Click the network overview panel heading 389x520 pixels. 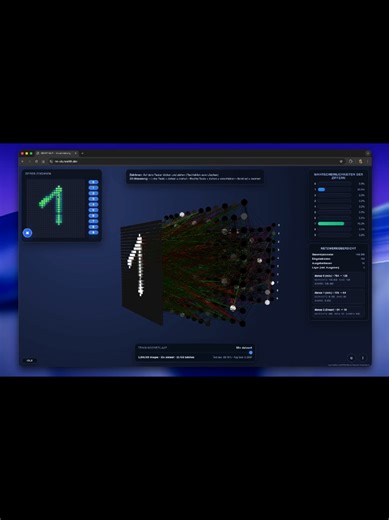[x=338, y=249]
